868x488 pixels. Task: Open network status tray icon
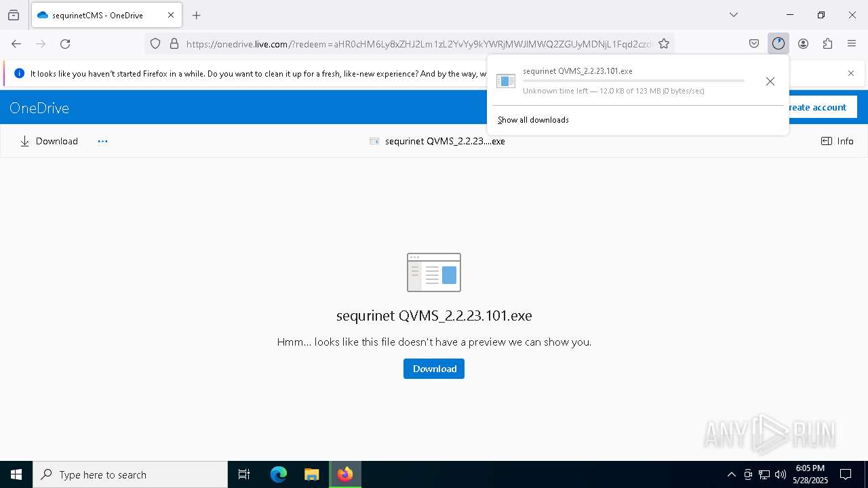764,474
